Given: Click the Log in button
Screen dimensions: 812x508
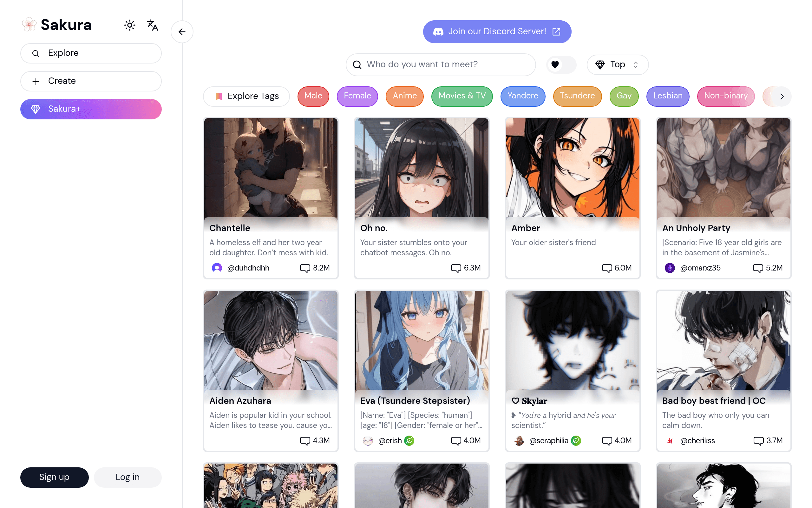Looking at the screenshot, I should click(x=128, y=477).
